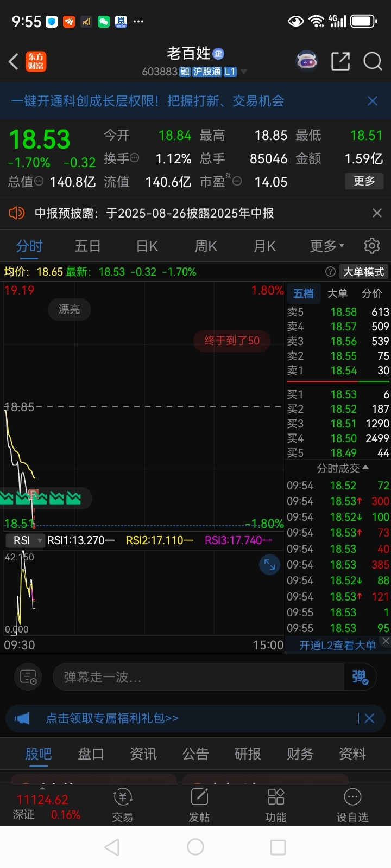This screenshot has width=391, height=868.
Task: Tap the 更多 quote details button
Action: (364, 181)
